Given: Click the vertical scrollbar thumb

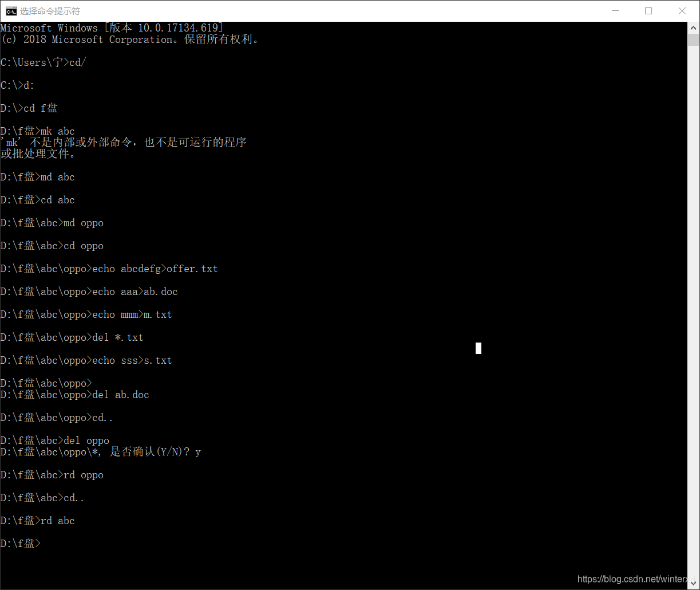Looking at the screenshot, I should (693, 40).
